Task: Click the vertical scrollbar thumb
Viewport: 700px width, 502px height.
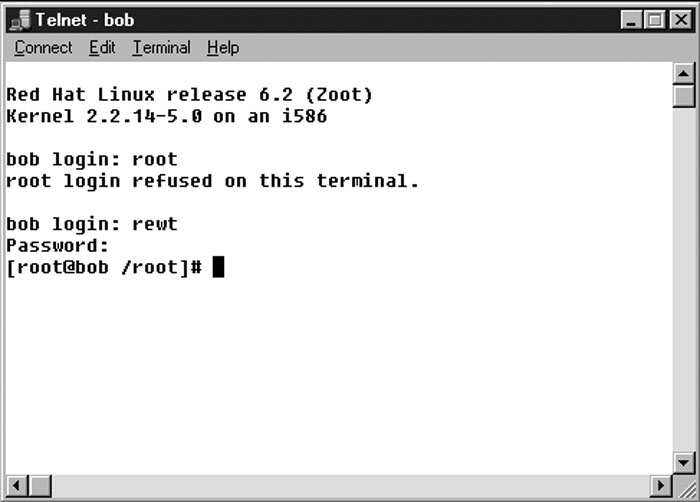Action: 683,96
